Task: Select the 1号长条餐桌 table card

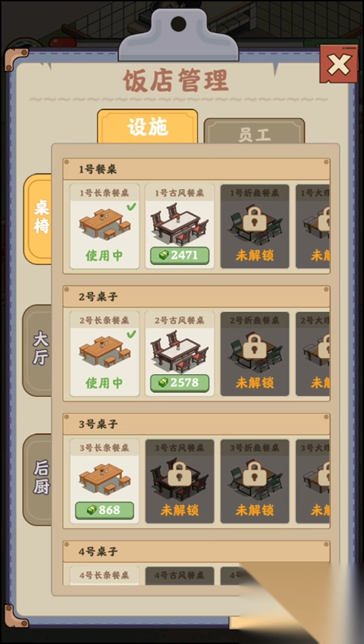Action: point(104,226)
